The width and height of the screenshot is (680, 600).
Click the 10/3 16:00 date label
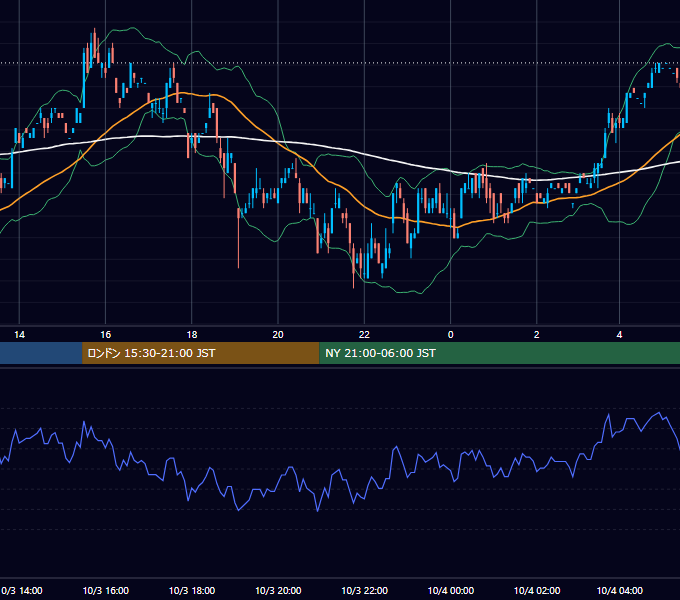(x=105, y=590)
